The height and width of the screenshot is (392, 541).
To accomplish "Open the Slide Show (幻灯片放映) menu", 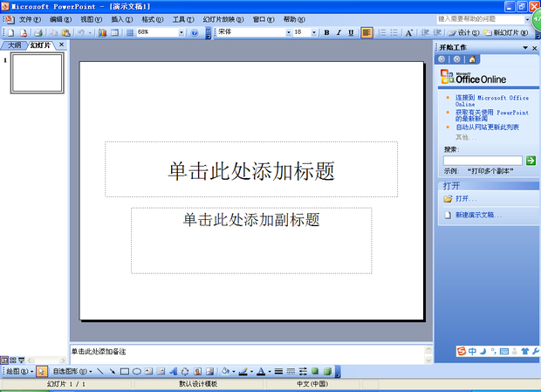I will tap(223, 20).
